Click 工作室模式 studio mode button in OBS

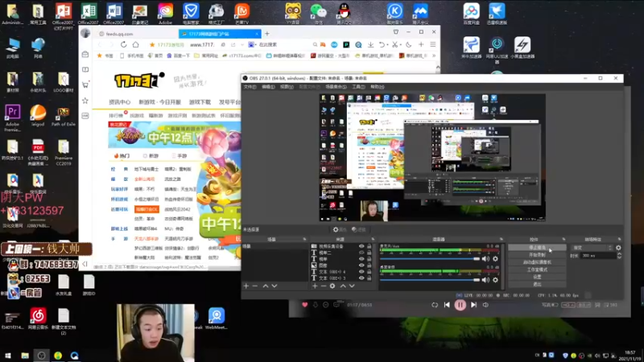pos(537,269)
